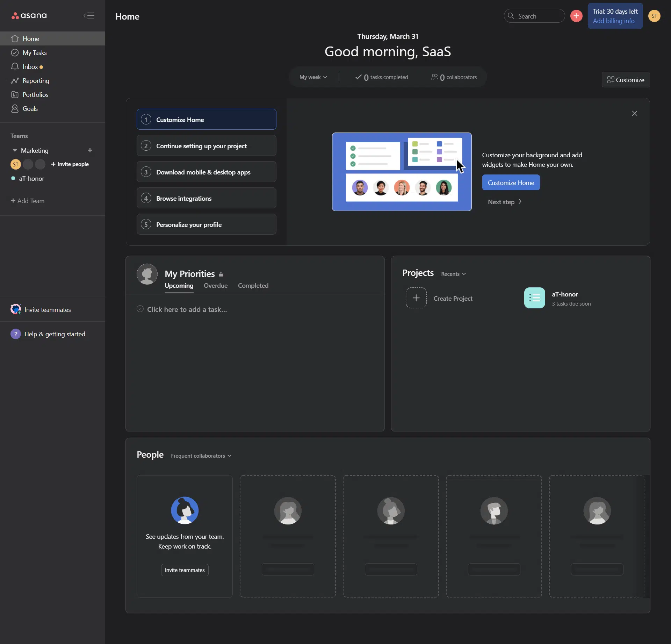Click the Search field

click(534, 16)
